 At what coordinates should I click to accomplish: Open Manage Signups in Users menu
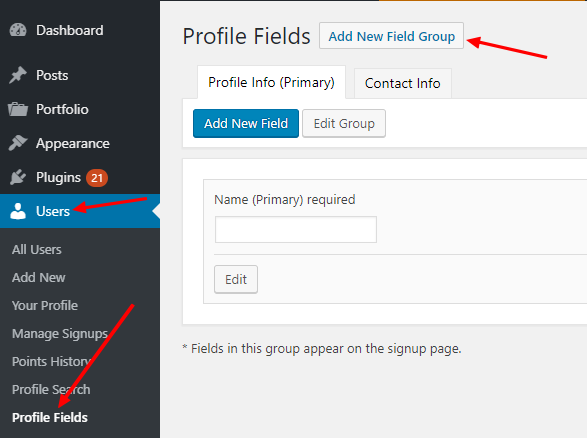pyautogui.click(x=60, y=334)
